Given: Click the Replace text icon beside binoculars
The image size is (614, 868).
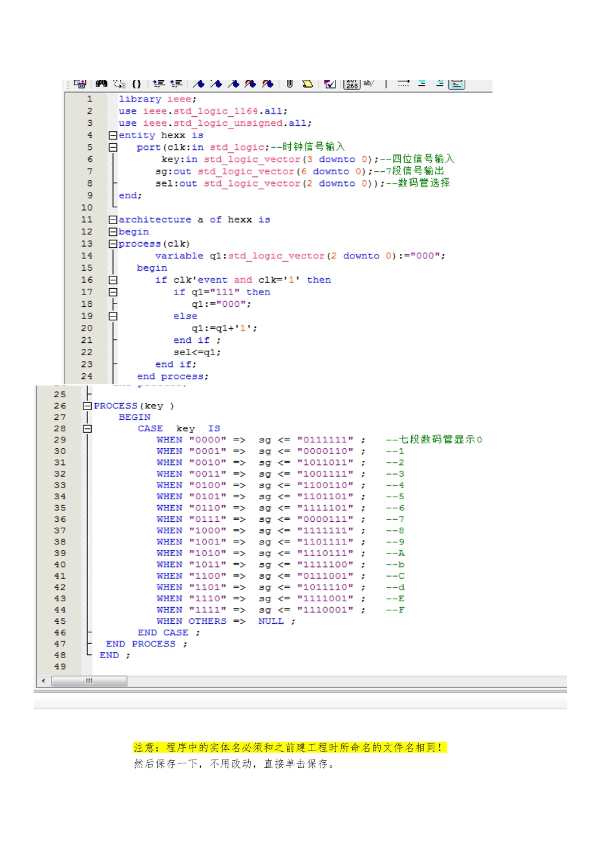Looking at the screenshot, I should click(120, 84).
